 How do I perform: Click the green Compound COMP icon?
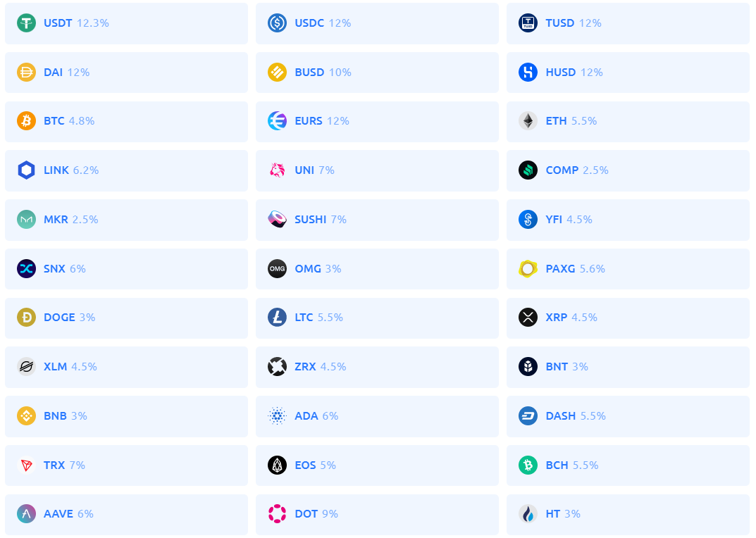click(x=528, y=170)
